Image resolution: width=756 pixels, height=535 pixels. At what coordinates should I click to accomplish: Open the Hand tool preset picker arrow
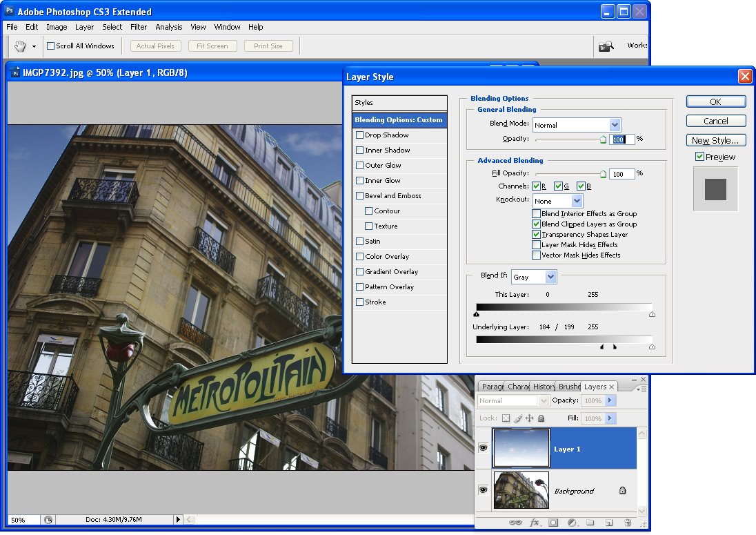(34, 47)
